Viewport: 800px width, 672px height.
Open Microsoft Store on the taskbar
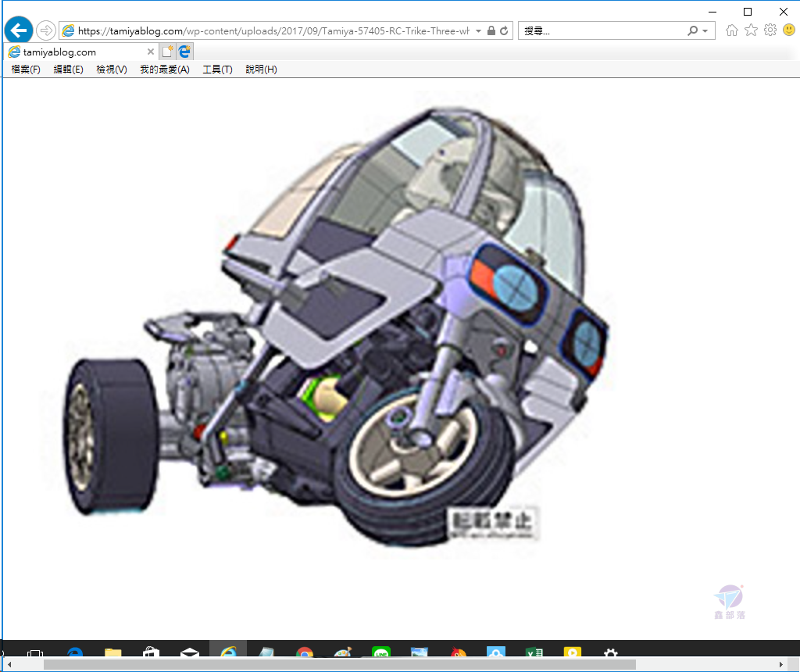[152, 652]
